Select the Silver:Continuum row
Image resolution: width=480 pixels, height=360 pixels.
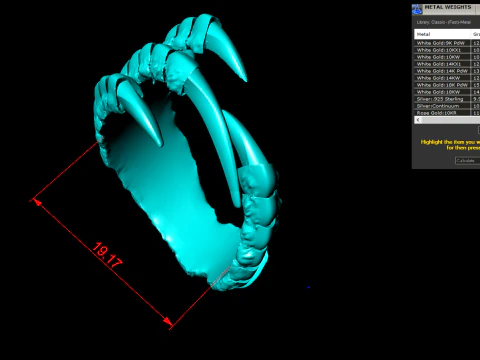(447, 106)
